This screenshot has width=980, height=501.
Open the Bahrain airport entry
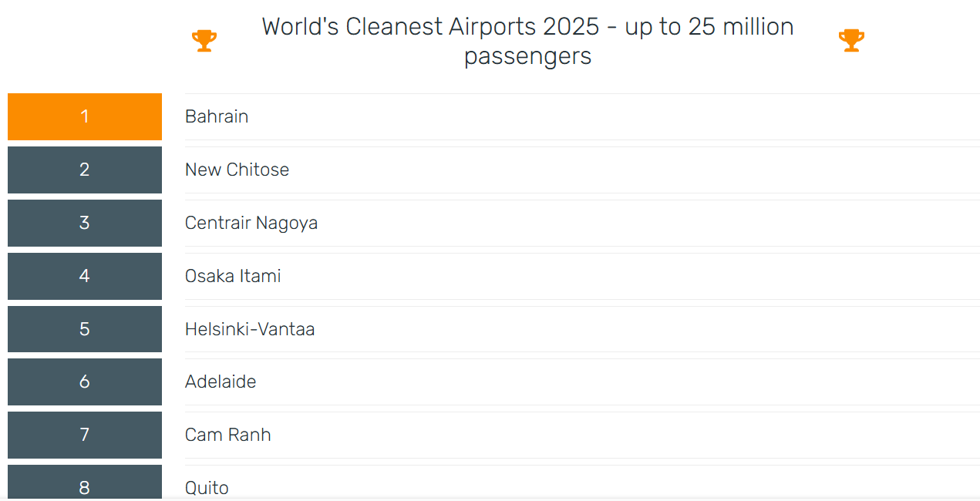[x=217, y=116]
